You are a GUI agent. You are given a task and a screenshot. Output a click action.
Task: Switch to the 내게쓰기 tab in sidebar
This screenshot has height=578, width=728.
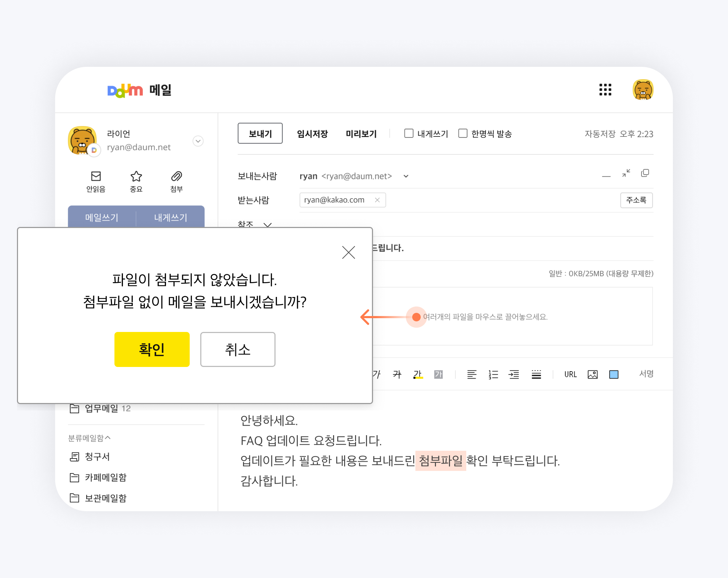(171, 217)
